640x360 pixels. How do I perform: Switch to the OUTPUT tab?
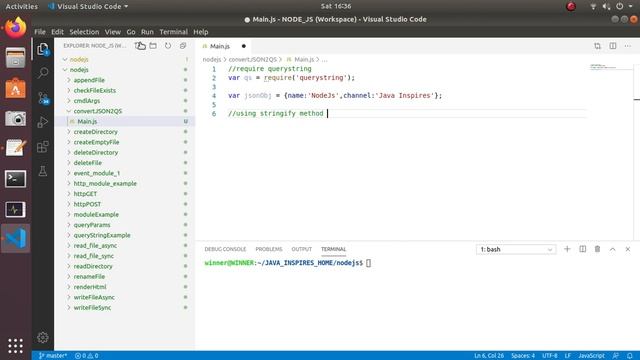point(302,249)
